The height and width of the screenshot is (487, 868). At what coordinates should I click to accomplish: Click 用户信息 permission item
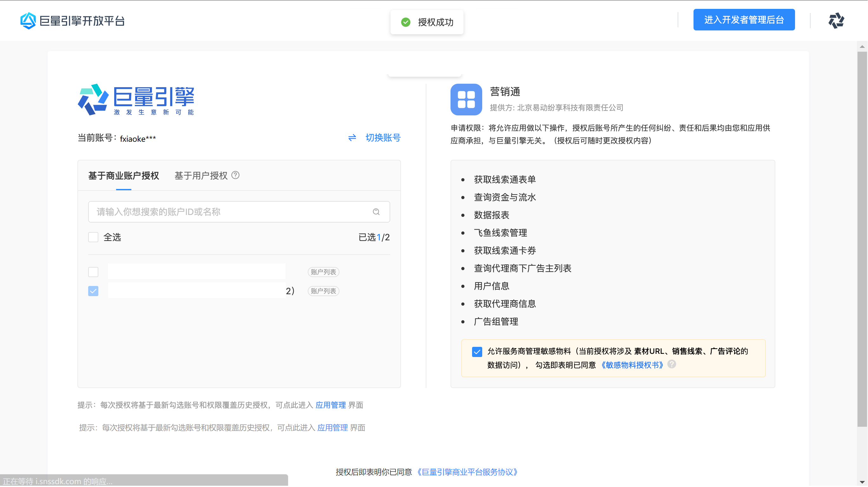(x=491, y=286)
